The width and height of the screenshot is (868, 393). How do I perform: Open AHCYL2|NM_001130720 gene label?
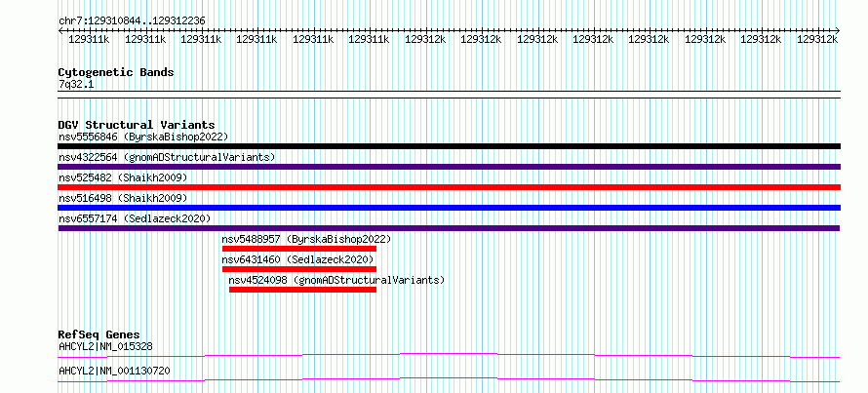(x=114, y=371)
